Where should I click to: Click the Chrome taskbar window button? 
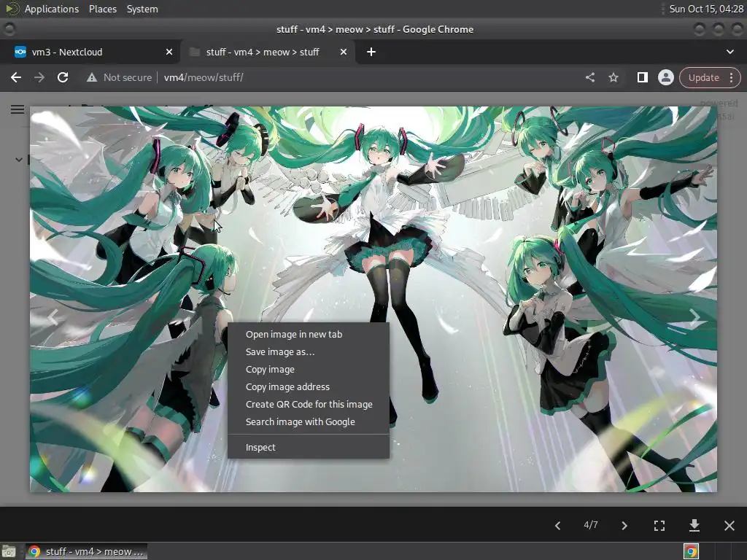pos(87,551)
